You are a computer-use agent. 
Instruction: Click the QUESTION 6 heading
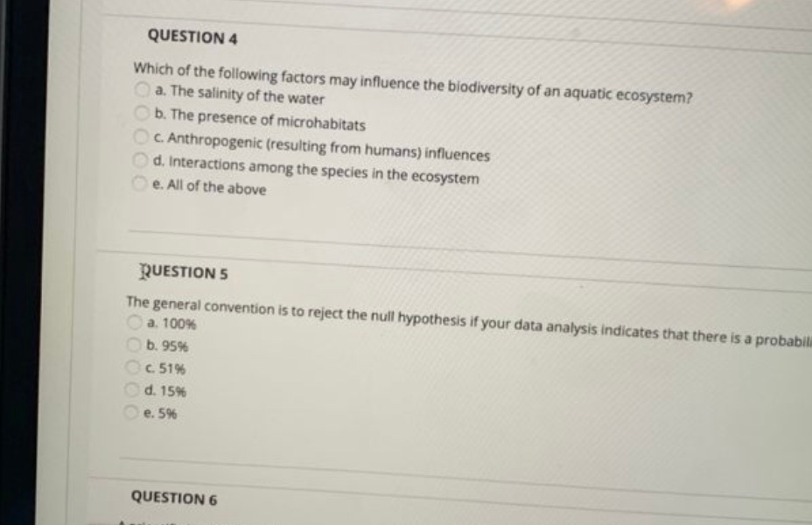174,498
